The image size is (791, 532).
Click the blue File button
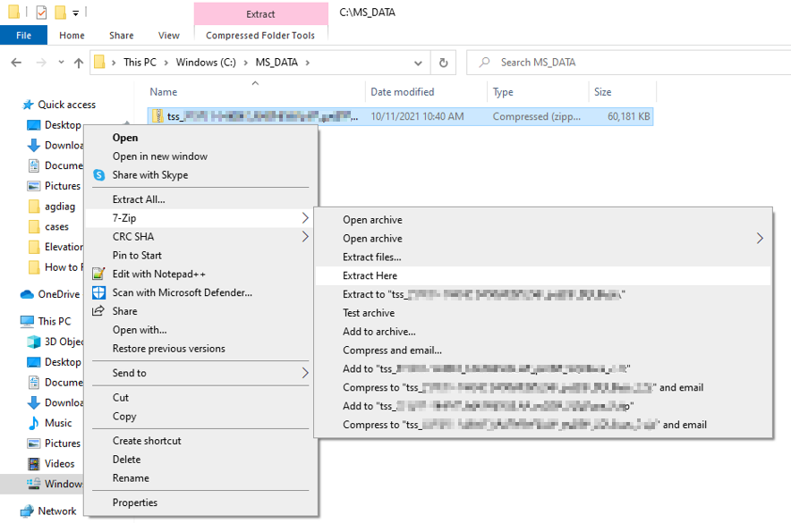click(x=23, y=36)
